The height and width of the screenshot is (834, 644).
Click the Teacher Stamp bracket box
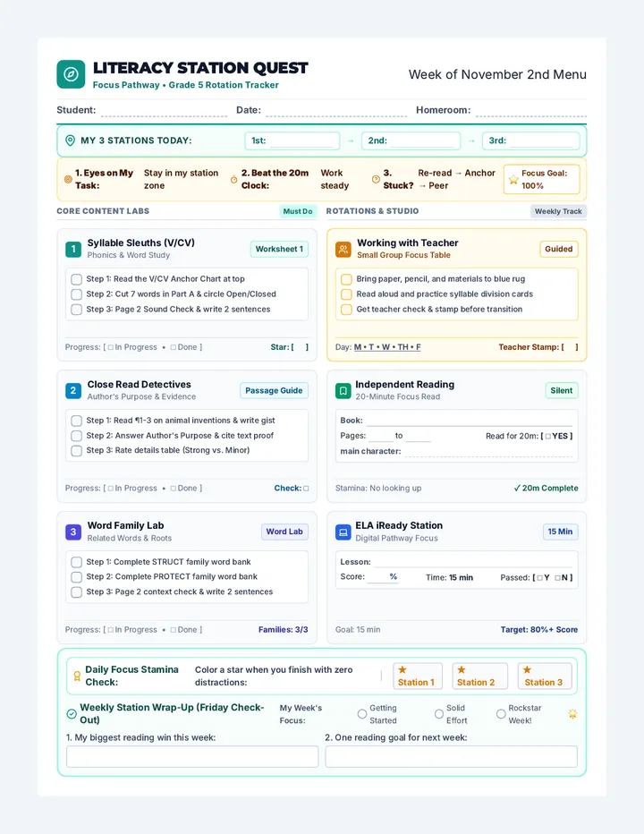(x=570, y=347)
